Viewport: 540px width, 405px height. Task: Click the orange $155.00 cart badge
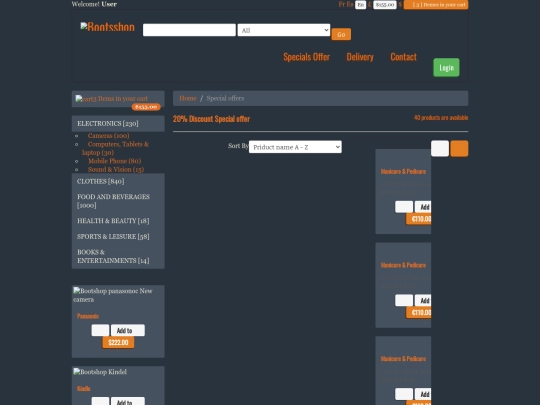click(146, 107)
